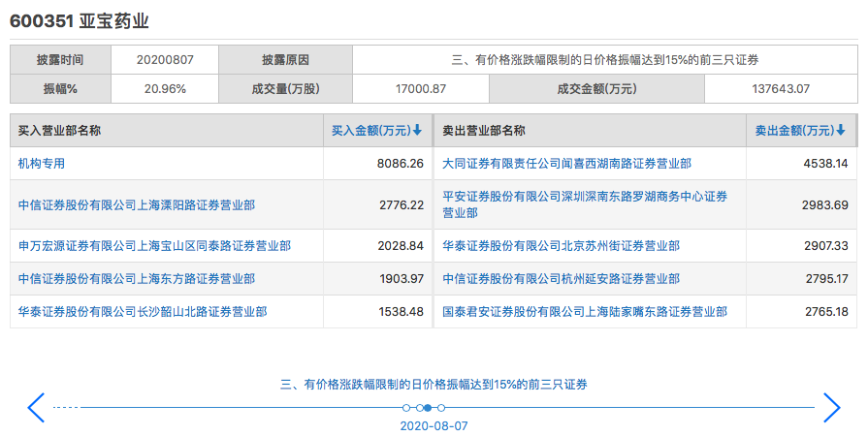868x436 pixels.
Task: Click buy amount 1903.97
Action: [402, 279]
